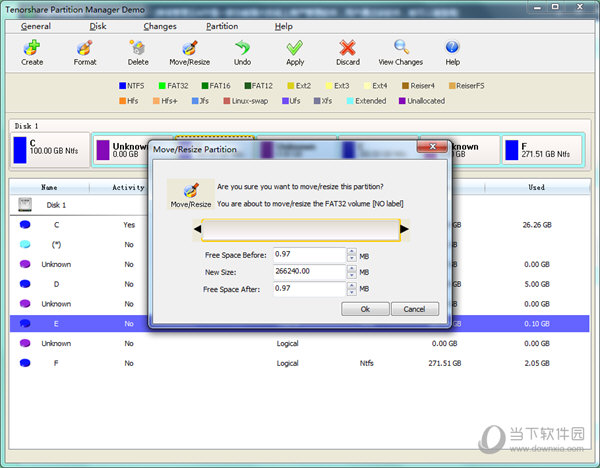Viewport: 600px width, 468px height.
Task: Select the F partition name in list
Action: [56, 363]
